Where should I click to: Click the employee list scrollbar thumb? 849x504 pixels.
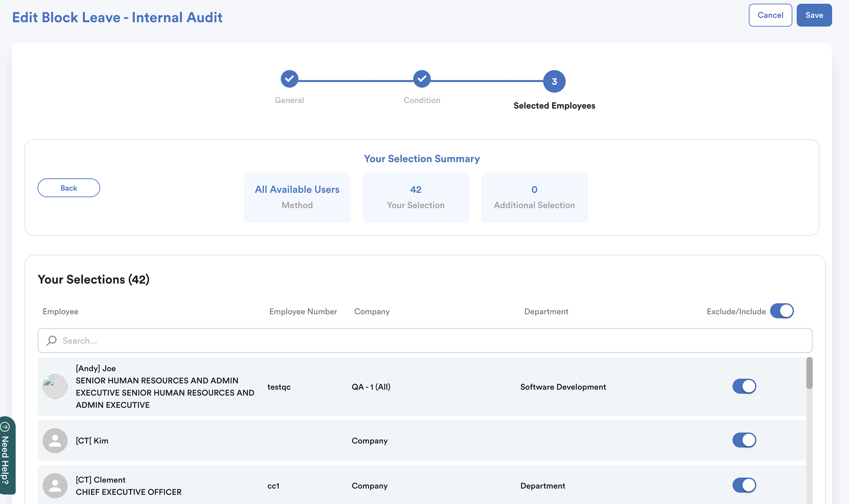click(809, 373)
